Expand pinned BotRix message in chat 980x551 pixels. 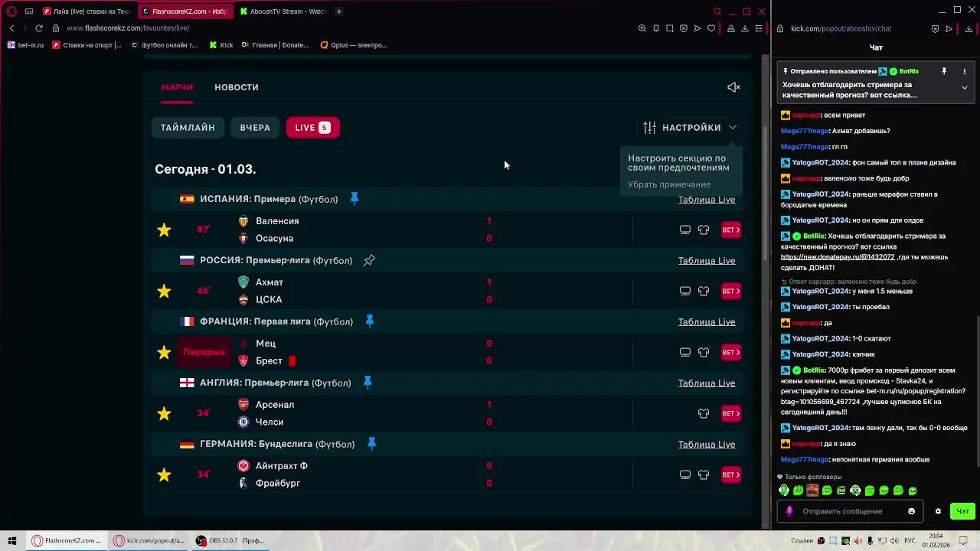tap(965, 87)
